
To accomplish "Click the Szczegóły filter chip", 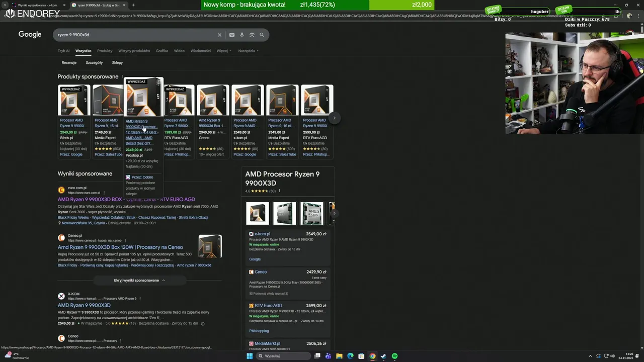I will [x=94, y=63].
